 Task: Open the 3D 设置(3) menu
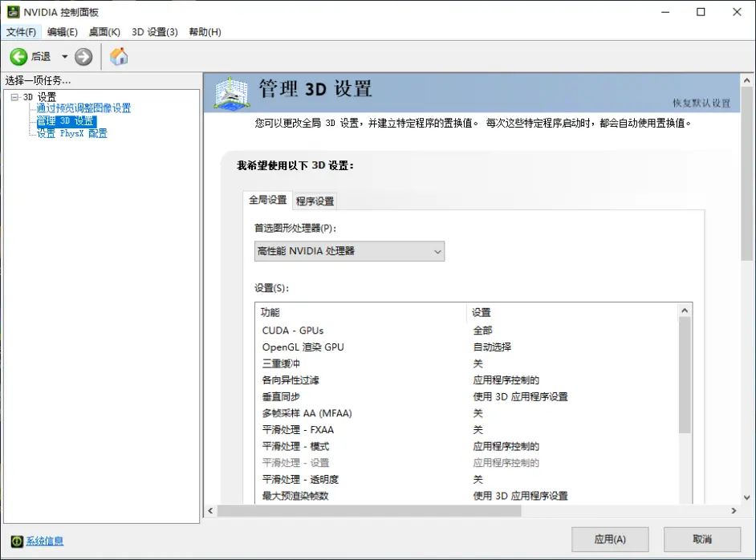pyautogui.click(x=155, y=32)
